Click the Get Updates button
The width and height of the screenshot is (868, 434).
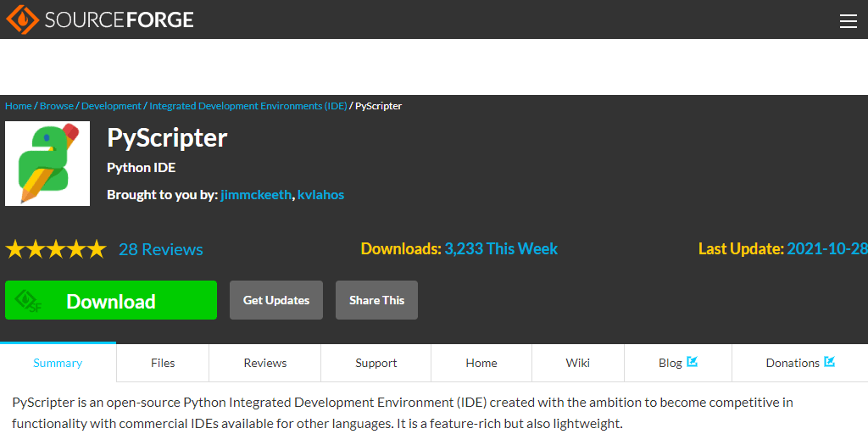276,300
